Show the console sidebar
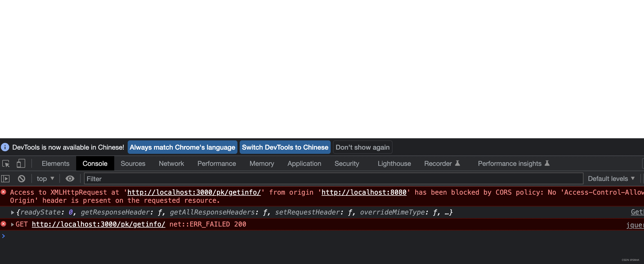 pyautogui.click(x=6, y=178)
